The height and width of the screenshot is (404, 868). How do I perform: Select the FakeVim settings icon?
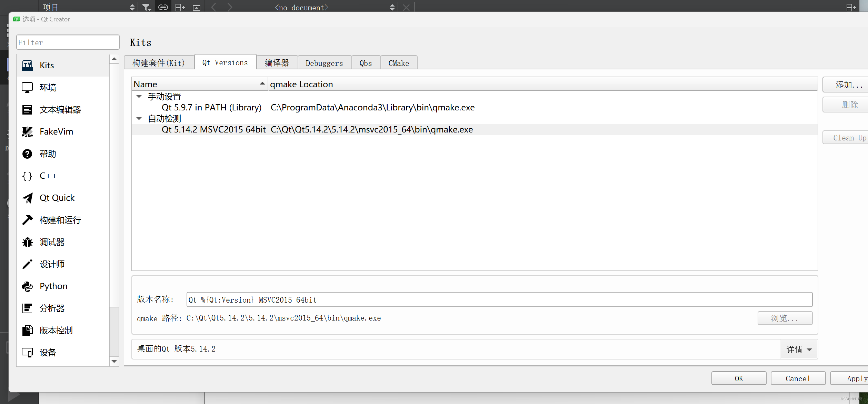[56, 131]
